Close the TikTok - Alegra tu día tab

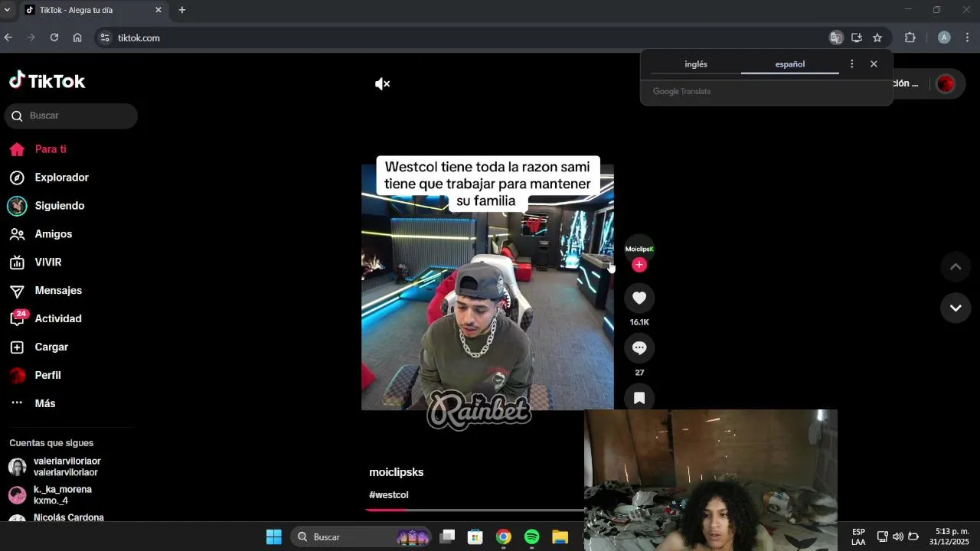coord(158,10)
